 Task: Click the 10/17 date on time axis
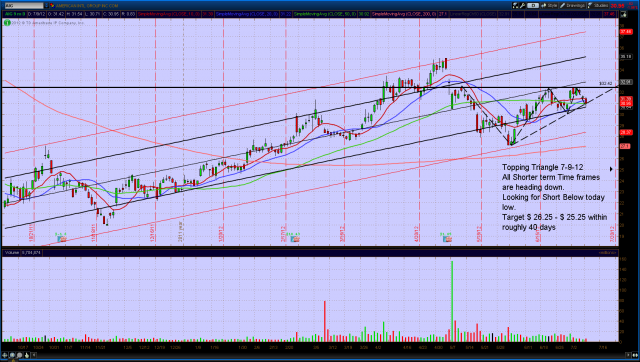click(x=23, y=348)
